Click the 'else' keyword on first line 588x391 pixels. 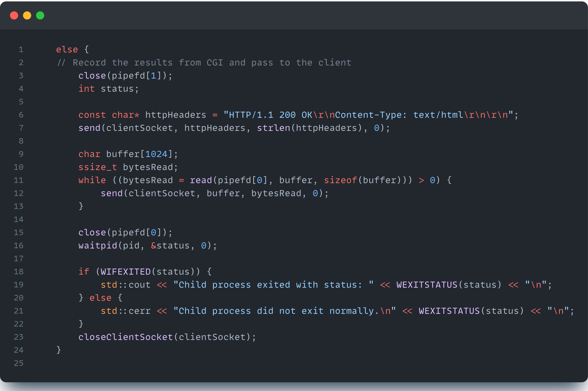67,49
